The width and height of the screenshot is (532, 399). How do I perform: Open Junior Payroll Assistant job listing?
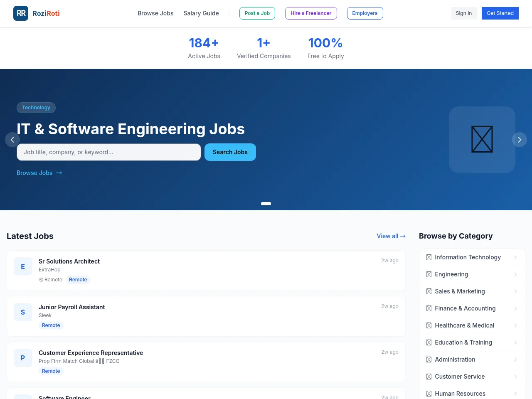point(206,316)
